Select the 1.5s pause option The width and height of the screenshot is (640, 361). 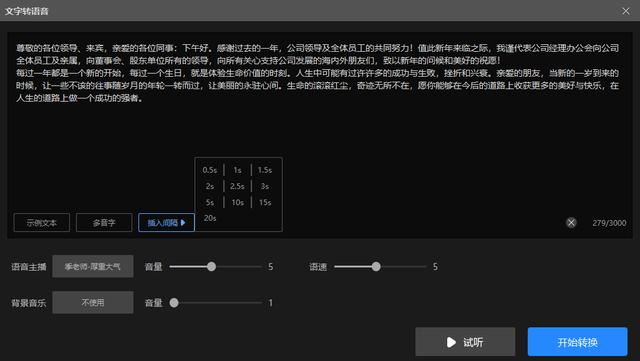pyautogui.click(x=264, y=170)
